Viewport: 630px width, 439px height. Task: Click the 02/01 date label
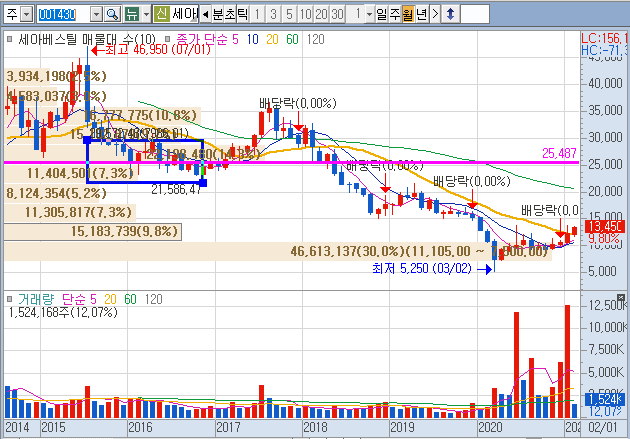coord(603,427)
